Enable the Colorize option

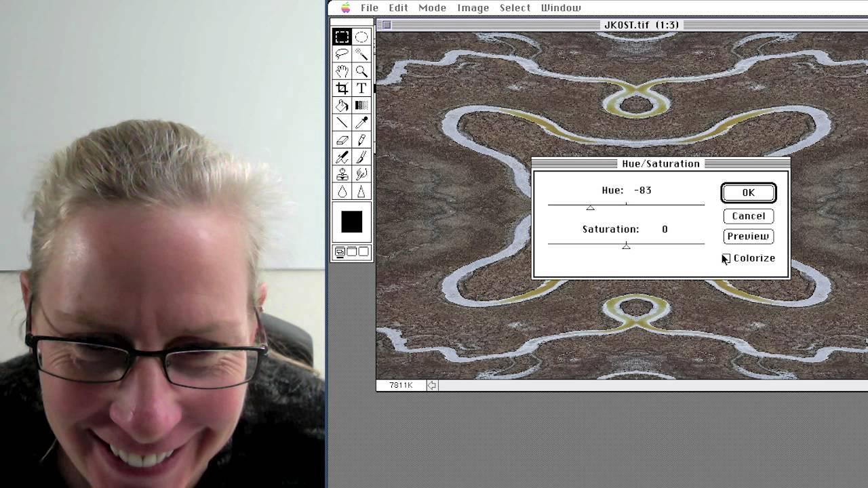726,258
